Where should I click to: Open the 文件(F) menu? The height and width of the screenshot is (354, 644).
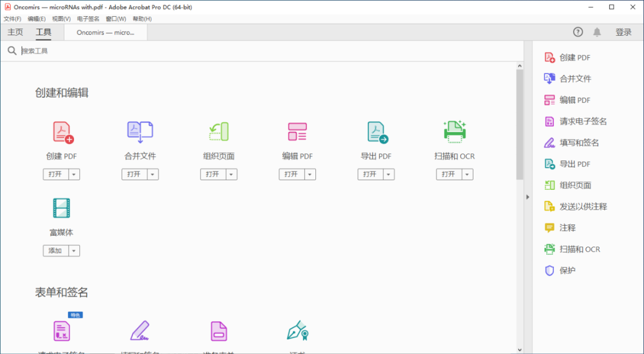point(13,19)
